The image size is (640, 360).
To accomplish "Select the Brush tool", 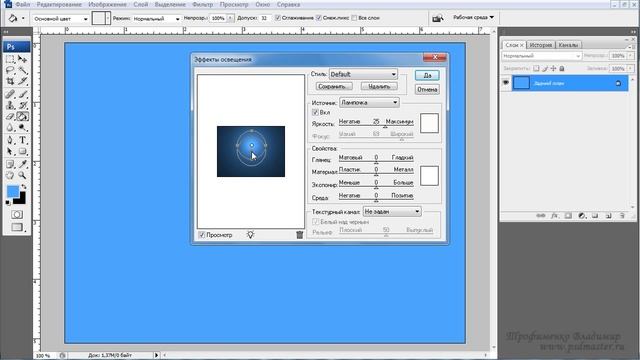I will 22,94.
